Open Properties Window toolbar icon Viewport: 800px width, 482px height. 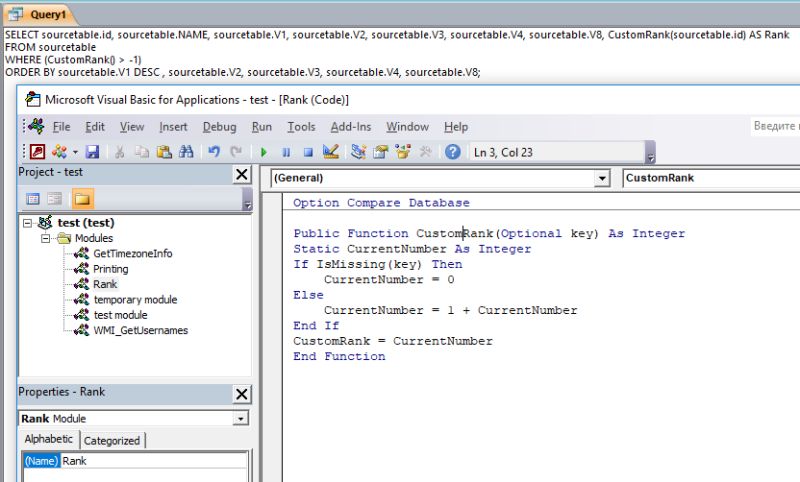point(381,152)
